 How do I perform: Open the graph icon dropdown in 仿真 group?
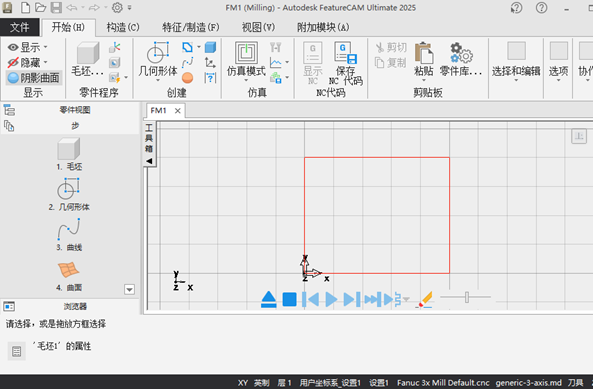tap(287, 62)
